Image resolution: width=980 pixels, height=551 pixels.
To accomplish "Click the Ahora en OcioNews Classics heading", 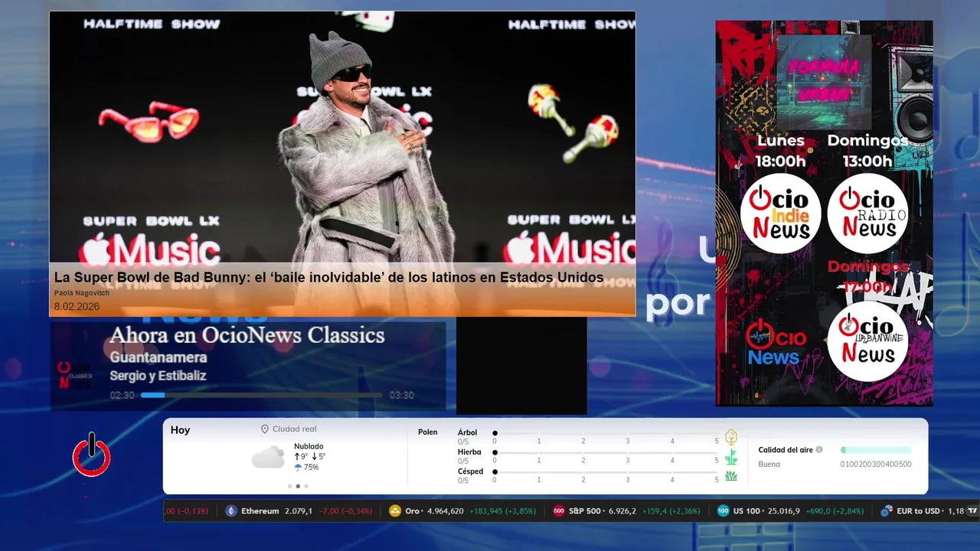I will click(247, 335).
